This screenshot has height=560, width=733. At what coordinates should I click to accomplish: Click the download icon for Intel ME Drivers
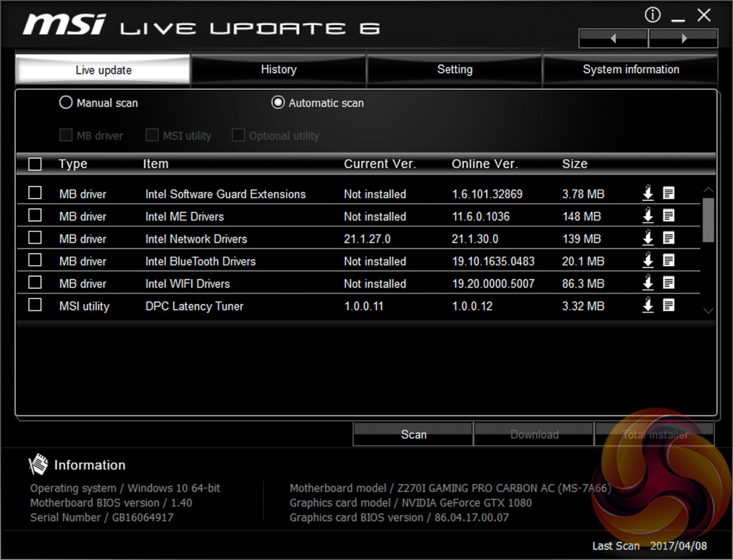(x=648, y=215)
